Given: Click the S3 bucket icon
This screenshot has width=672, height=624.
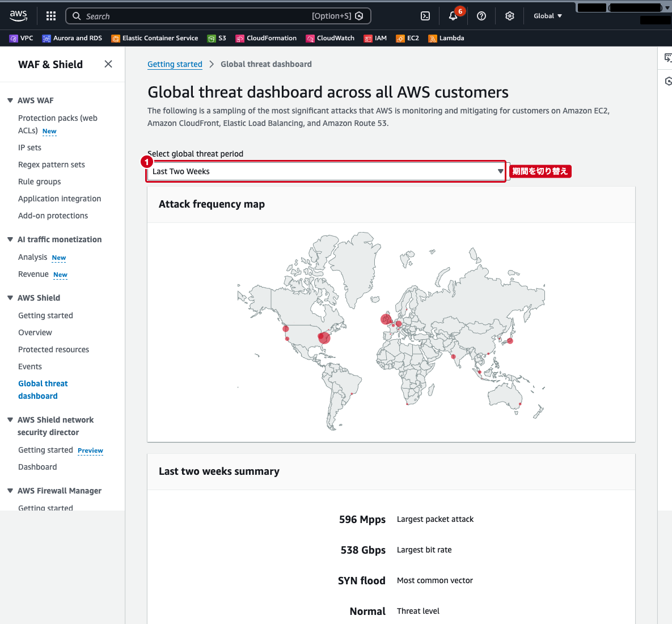Looking at the screenshot, I should (212, 39).
